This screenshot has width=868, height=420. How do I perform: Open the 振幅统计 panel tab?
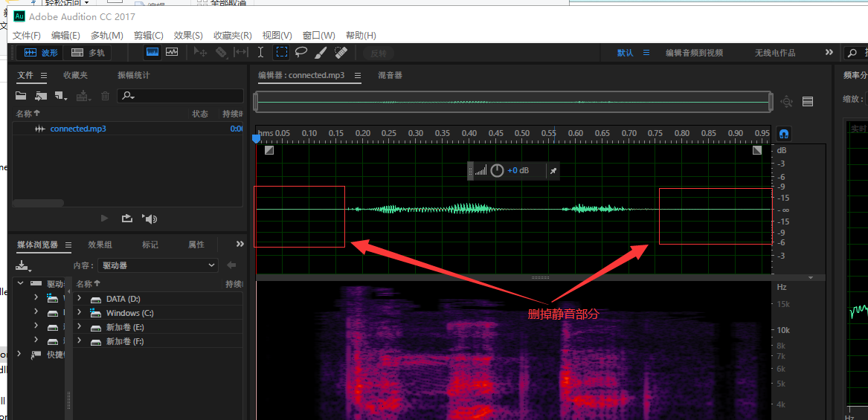[x=133, y=75]
